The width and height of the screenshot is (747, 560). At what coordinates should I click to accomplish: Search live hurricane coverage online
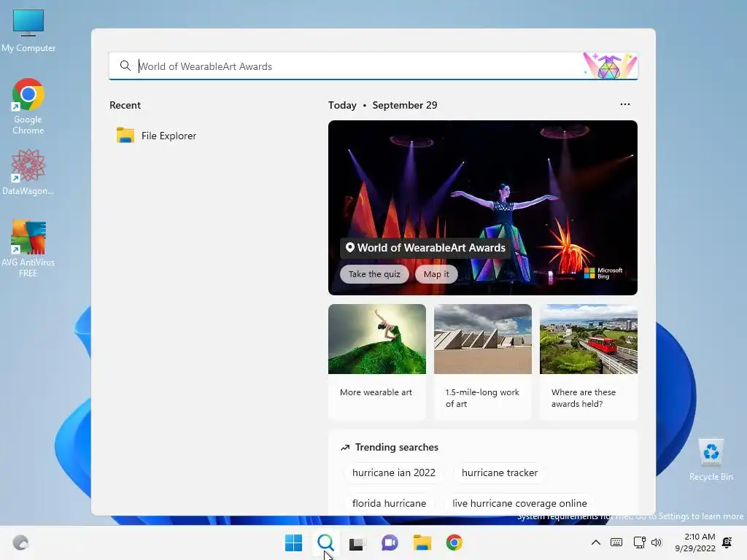pos(519,503)
